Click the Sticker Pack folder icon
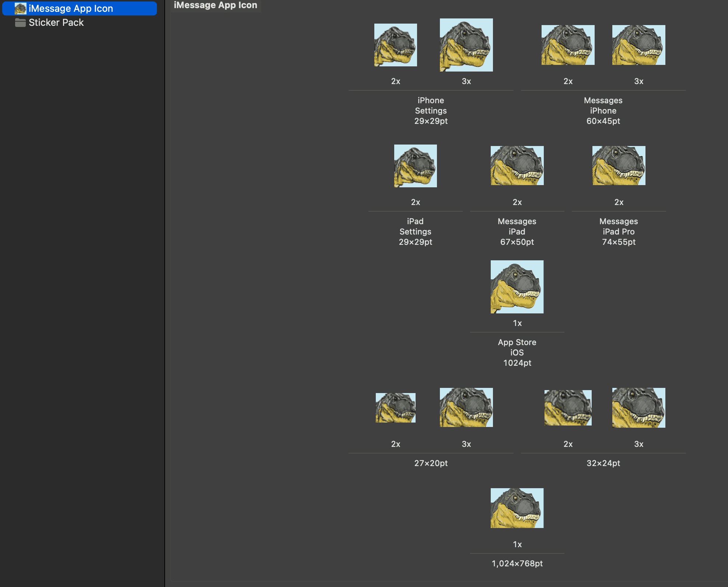This screenshot has height=587, width=728. coord(20,22)
